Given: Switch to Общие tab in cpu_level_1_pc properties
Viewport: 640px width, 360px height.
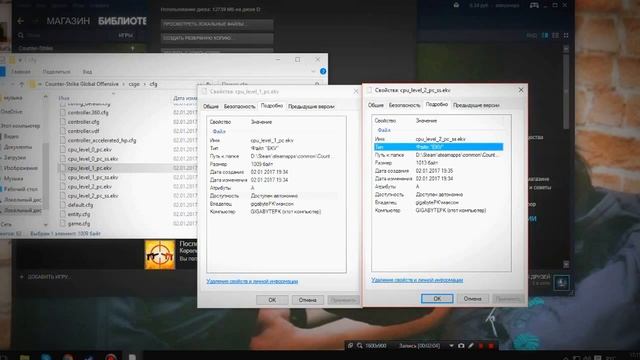Looking at the screenshot, I should 211,107.
